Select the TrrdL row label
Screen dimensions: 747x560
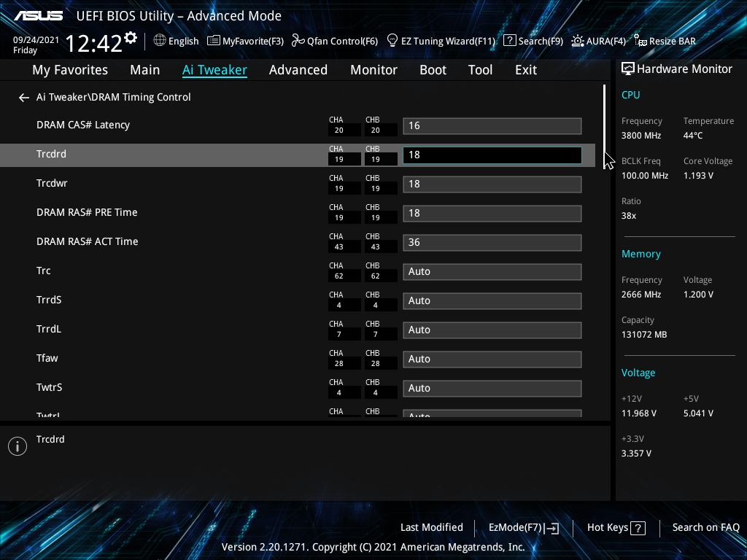pyautogui.click(x=49, y=329)
